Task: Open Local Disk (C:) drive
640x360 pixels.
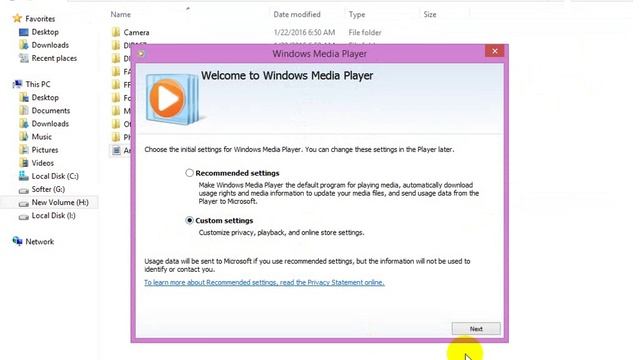Action: [55, 176]
